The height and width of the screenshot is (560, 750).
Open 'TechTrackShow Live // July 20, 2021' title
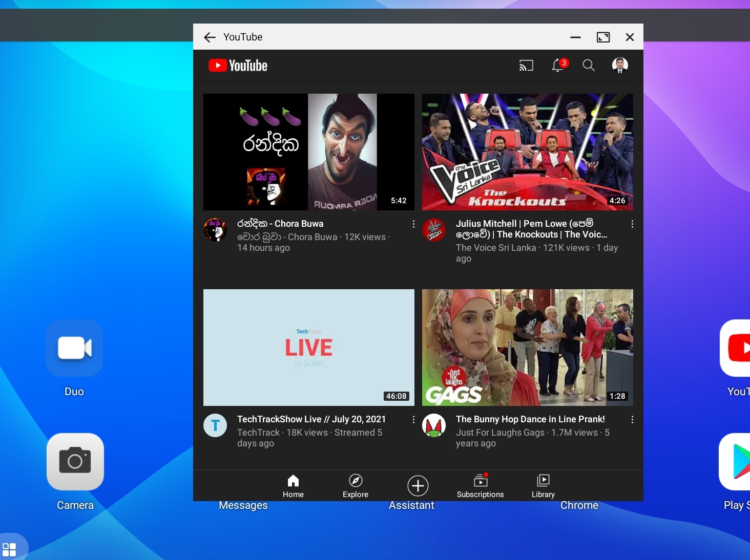(x=311, y=419)
